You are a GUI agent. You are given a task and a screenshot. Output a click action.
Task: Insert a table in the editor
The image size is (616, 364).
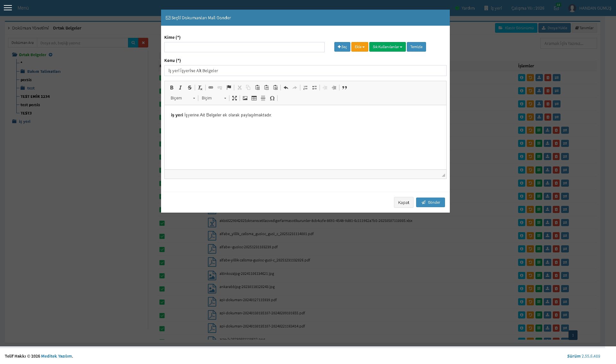pos(254,98)
